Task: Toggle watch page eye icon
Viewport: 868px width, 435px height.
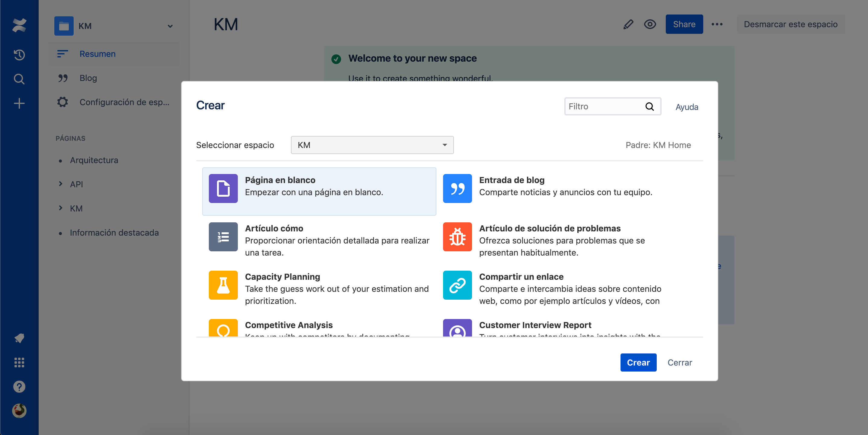Action: (650, 24)
